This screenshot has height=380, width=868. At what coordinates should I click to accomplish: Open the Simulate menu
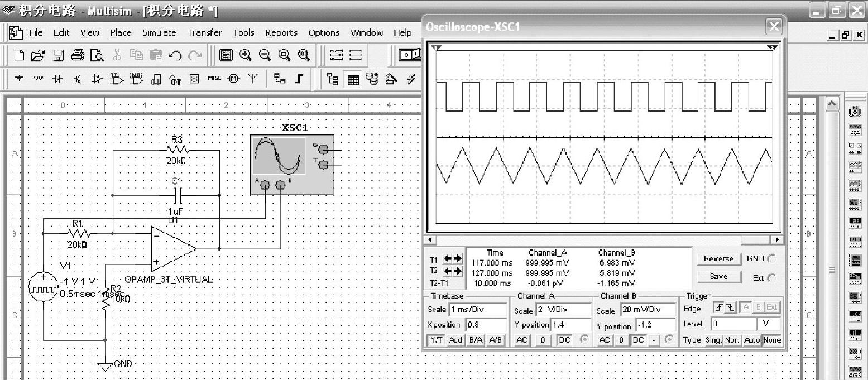coord(159,32)
